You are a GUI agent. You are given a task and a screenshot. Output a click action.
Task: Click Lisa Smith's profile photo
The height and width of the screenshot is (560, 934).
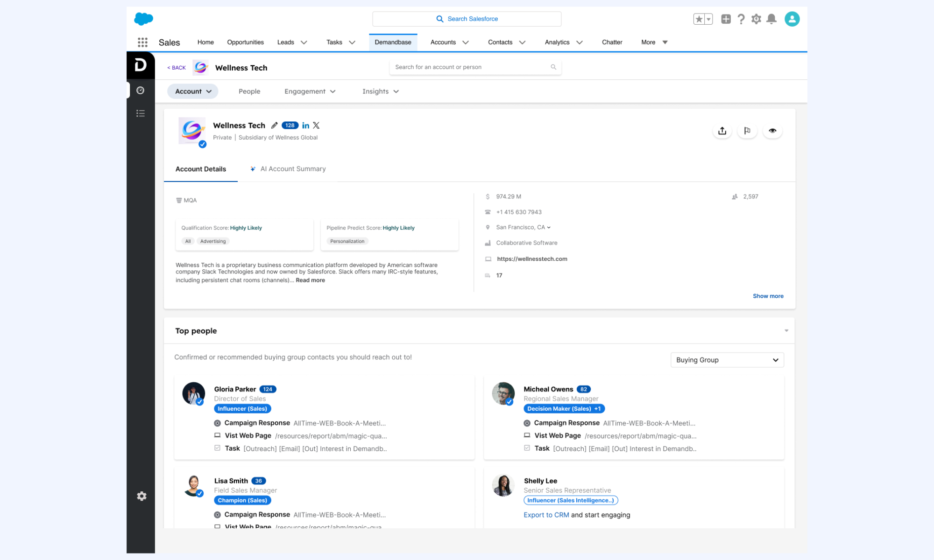click(x=193, y=485)
